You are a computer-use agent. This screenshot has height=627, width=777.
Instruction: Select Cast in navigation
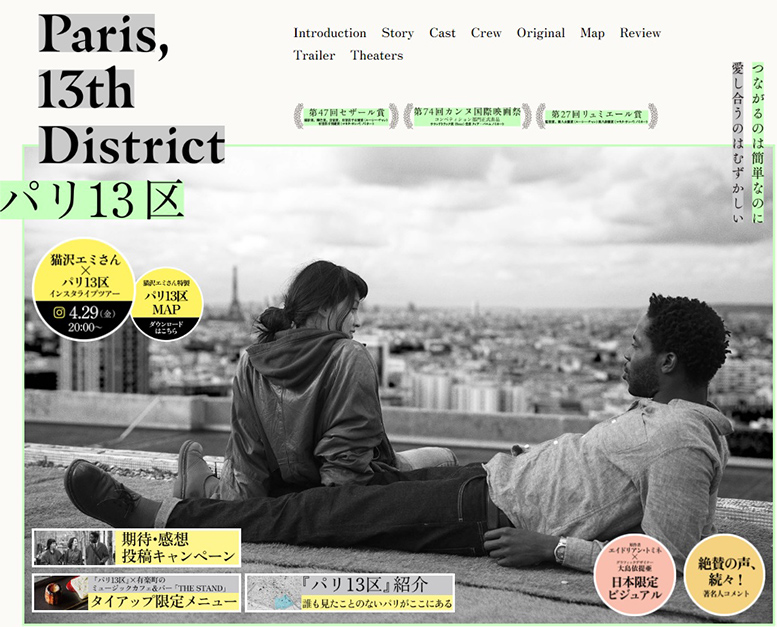coord(442,33)
